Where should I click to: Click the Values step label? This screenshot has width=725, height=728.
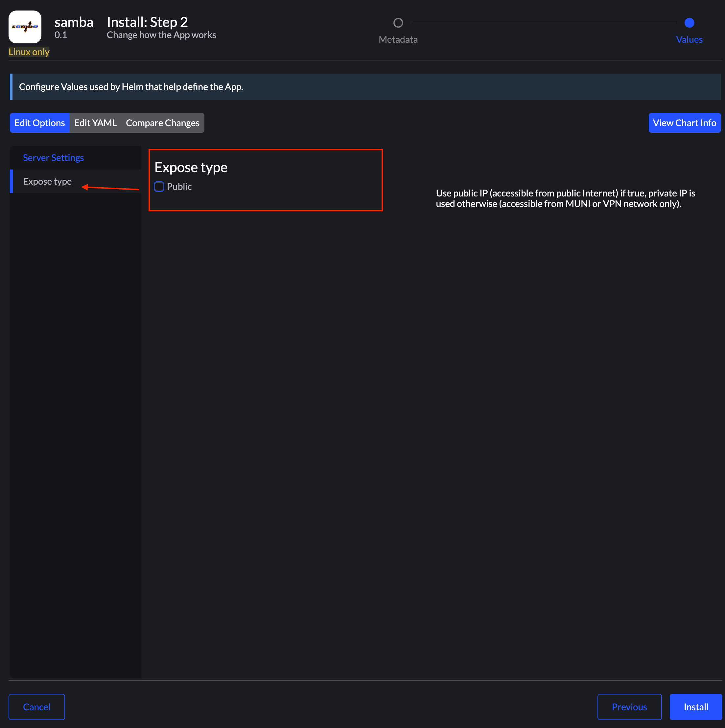click(x=689, y=39)
